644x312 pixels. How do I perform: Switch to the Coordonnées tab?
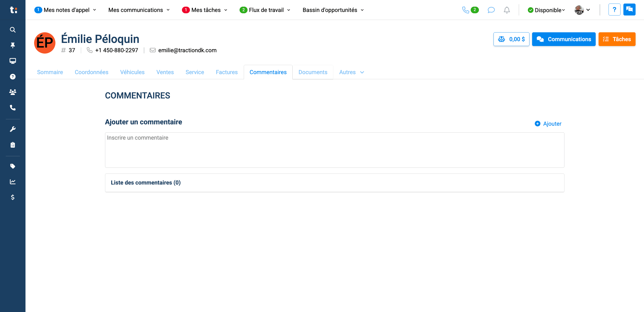tap(92, 72)
